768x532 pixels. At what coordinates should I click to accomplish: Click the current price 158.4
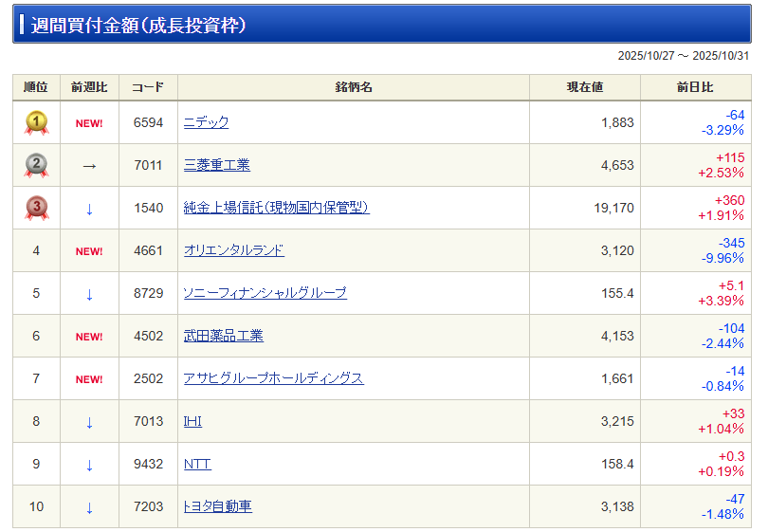617,464
